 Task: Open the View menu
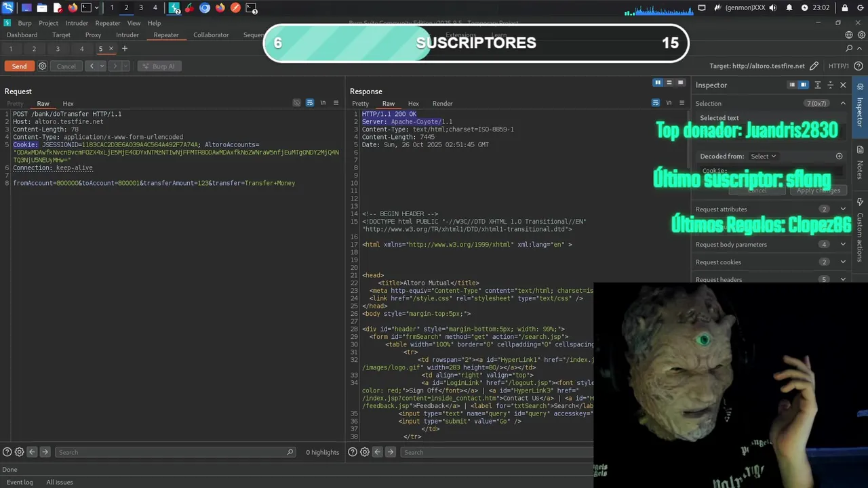click(x=134, y=23)
